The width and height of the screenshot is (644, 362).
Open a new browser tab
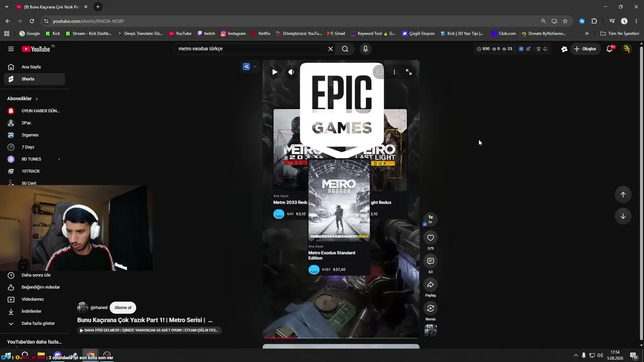point(98,7)
